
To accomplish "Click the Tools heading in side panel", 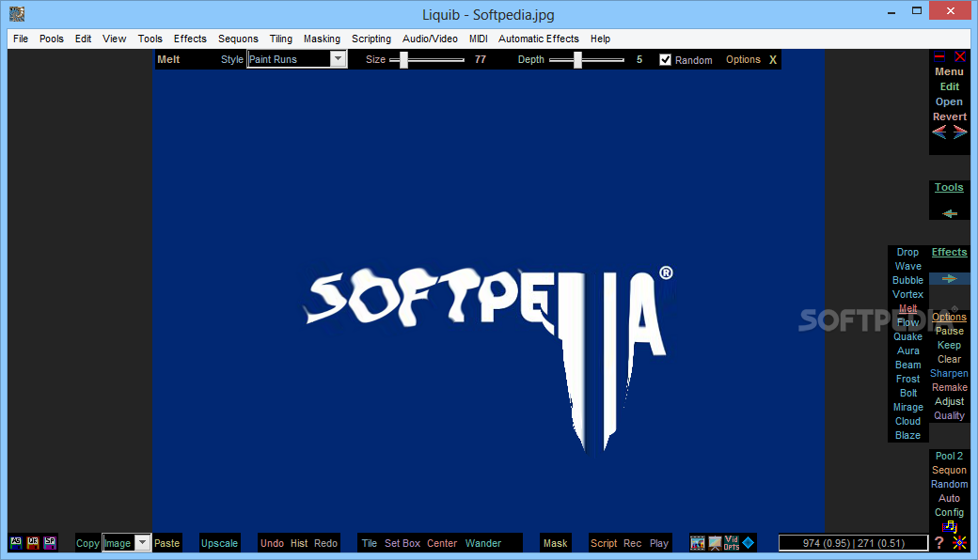I will tap(949, 187).
